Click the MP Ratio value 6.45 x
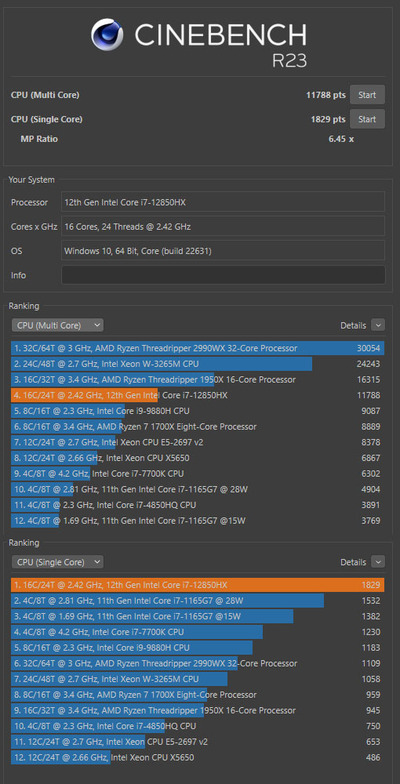Screen dimensions: 400x784 coord(341,139)
